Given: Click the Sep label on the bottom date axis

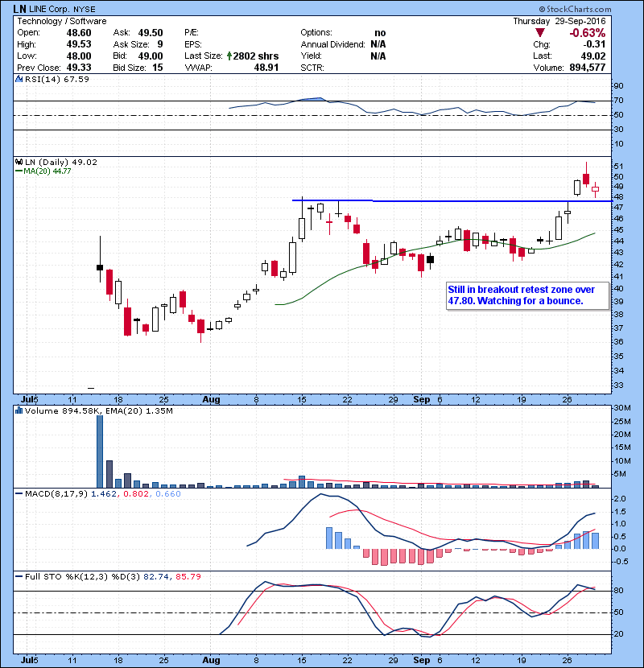Looking at the screenshot, I should coord(422,660).
